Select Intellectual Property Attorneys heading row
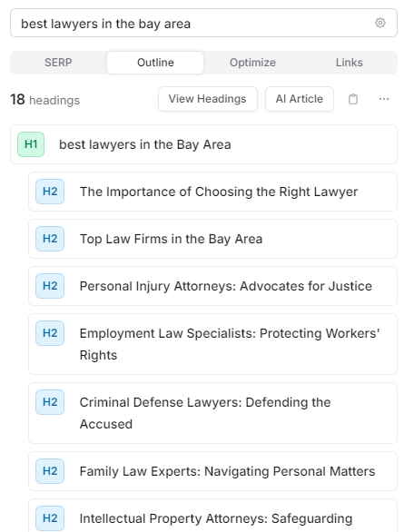 pos(212,516)
